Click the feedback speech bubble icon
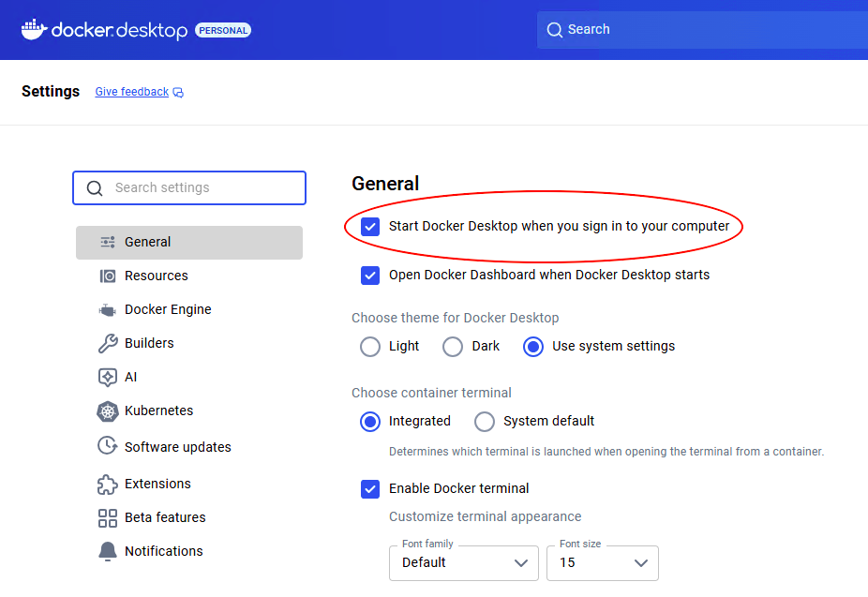The height and width of the screenshot is (597, 868). tap(178, 93)
